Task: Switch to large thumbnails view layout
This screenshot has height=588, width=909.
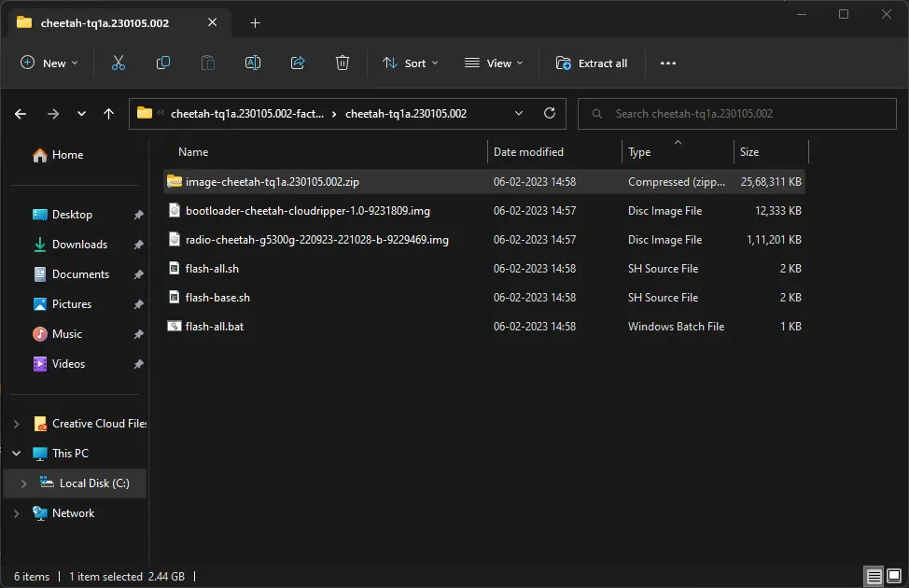Action: [893, 576]
